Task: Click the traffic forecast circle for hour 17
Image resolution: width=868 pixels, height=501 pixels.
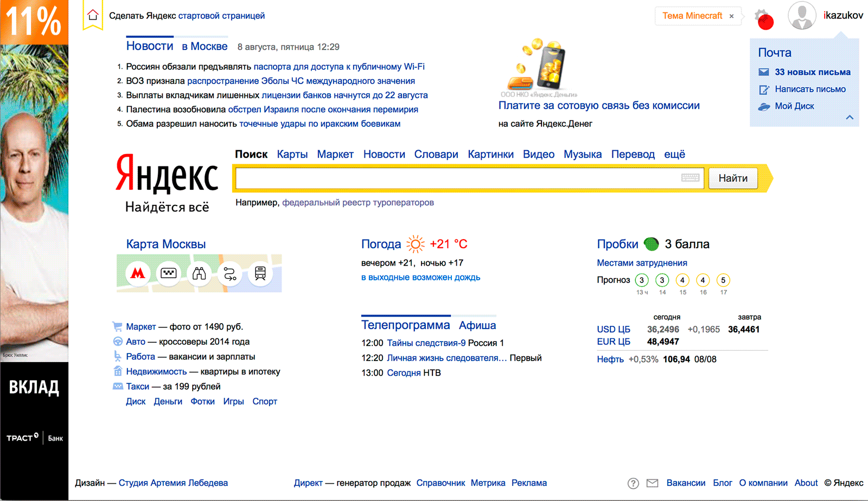Action: [723, 280]
